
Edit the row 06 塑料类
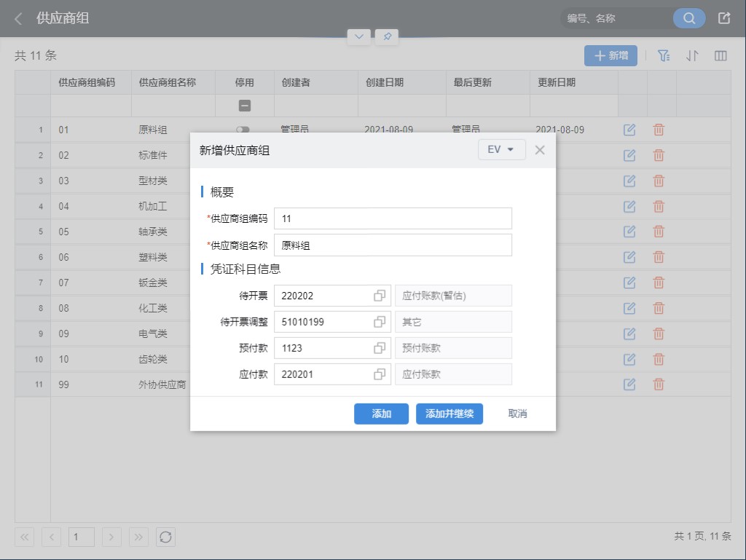tap(629, 257)
